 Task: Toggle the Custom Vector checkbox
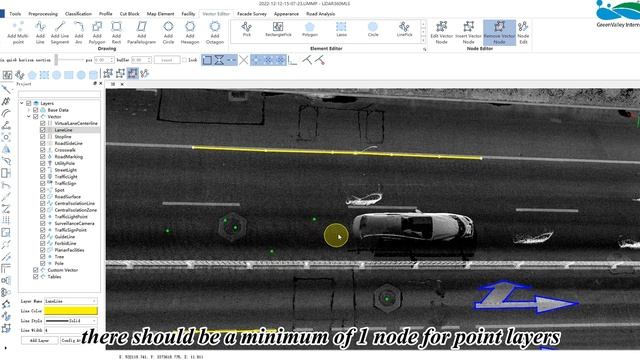pos(36,270)
